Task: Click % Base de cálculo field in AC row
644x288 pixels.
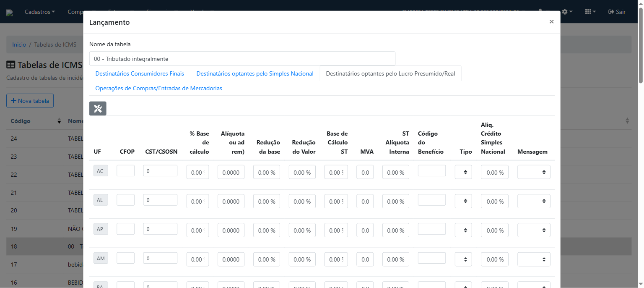Action: click(x=197, y=172)
